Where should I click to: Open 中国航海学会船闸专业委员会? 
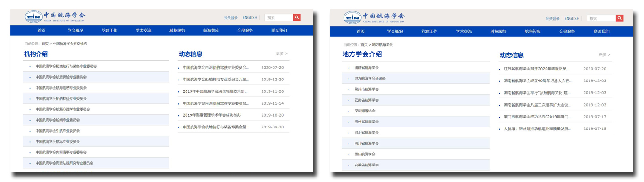pyautogui.click(x=58, y=120)
